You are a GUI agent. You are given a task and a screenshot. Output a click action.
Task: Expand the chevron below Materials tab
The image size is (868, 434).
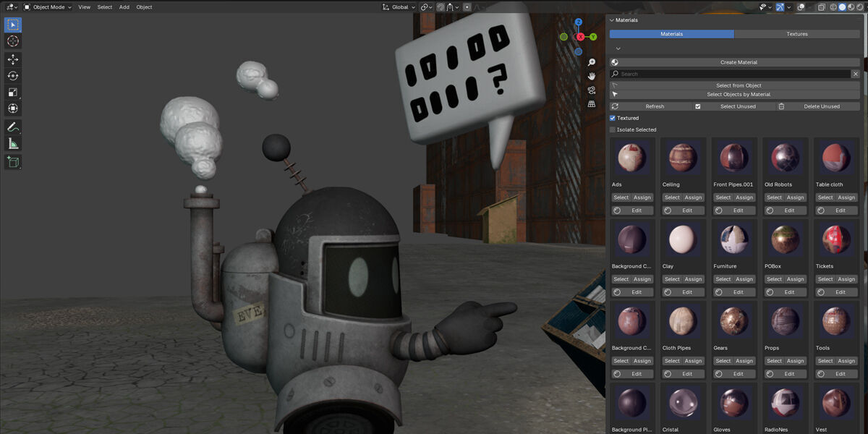[x=618, y=48]
